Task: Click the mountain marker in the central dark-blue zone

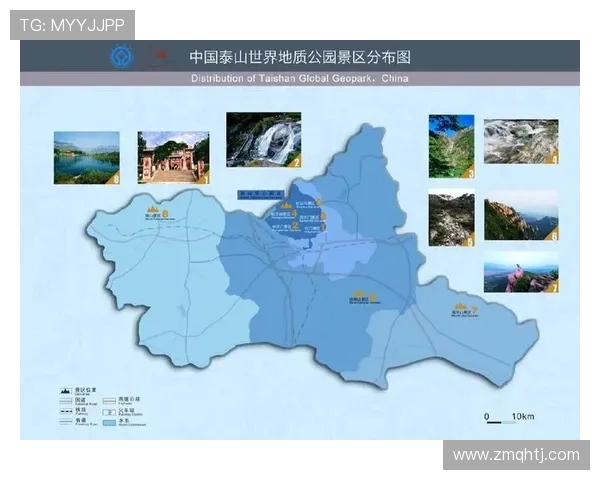Action: point(287,206)
